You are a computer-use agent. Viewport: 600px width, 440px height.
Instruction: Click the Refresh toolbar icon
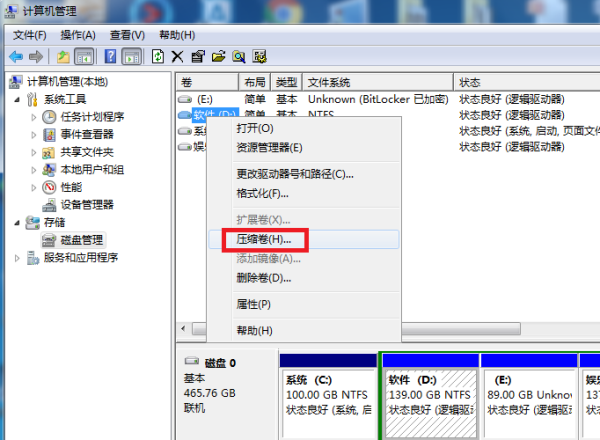tap(158, 57)
